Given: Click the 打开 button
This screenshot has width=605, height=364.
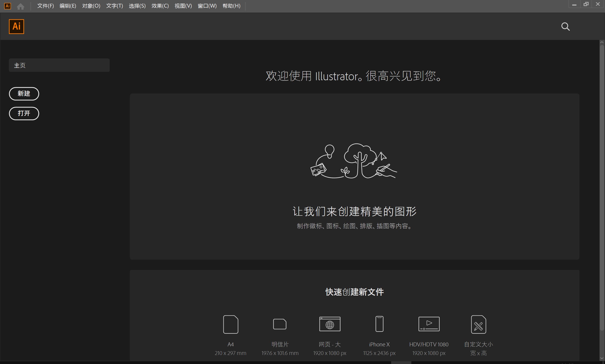Looking at the screenshot, I should click(24, 113).
